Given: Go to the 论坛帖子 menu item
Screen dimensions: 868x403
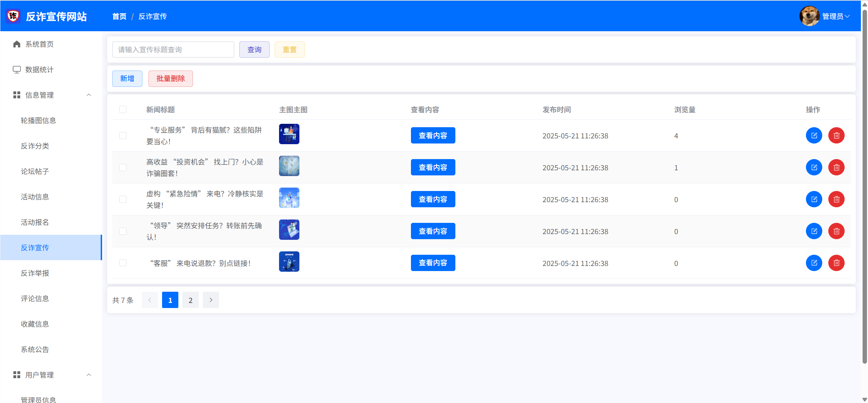Looking at the screenshot, I should [35, 171].
